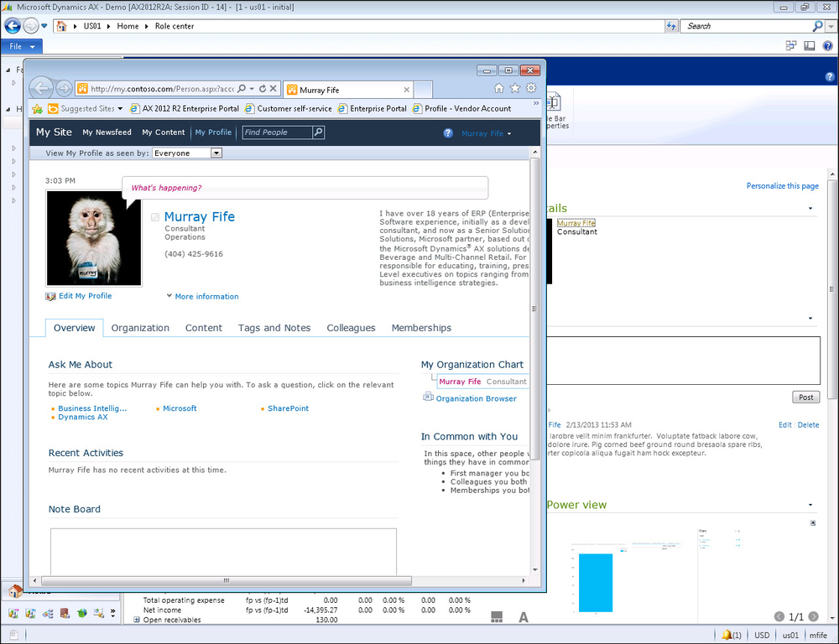Show more favorites bar items chevron
Viewport: 839px width, 644px height.
click(536, 103)
